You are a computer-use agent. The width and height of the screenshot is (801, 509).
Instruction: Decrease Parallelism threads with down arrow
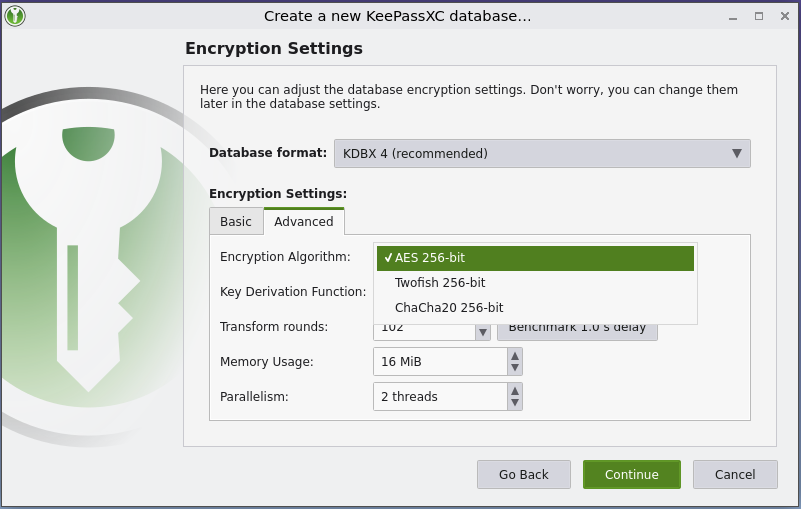click(x=515, y=403)
